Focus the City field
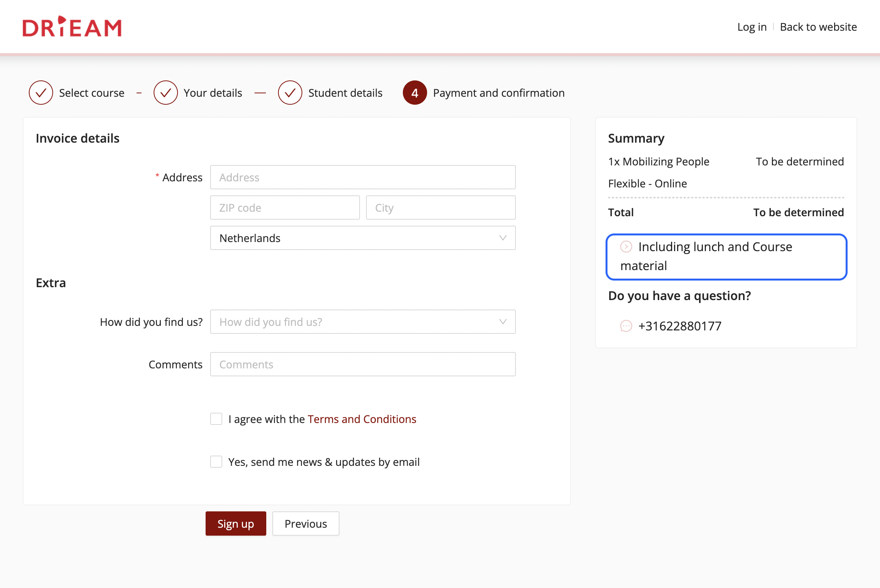880x588 pixels. (x=441, y=208)
